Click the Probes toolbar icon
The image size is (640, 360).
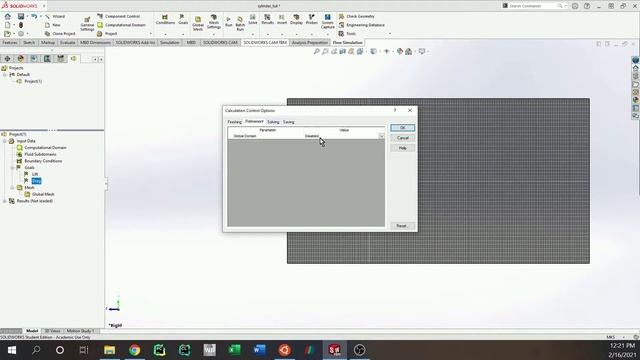point(311,19)
